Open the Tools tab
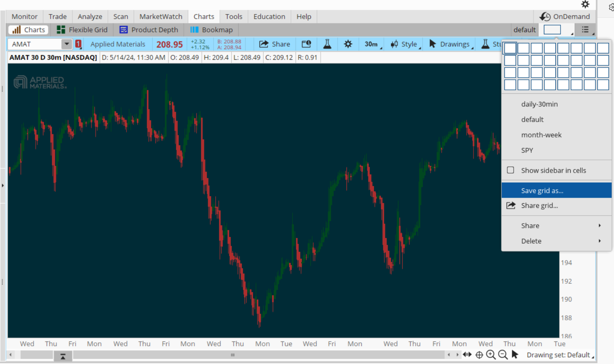 234,17
